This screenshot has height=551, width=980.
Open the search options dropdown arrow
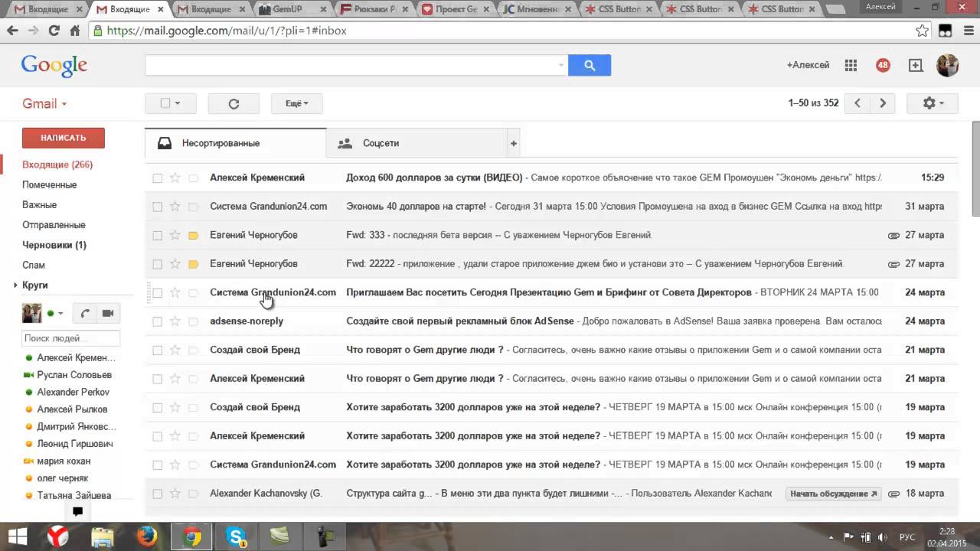561,66
